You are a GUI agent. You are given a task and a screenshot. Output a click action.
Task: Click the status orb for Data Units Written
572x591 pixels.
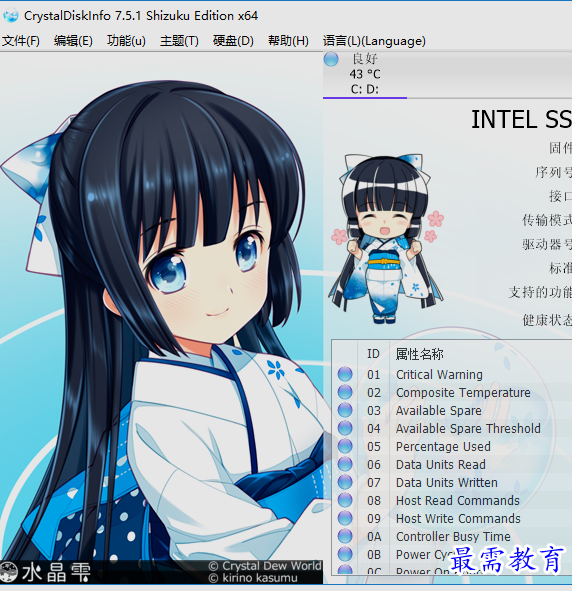[345, 482]
